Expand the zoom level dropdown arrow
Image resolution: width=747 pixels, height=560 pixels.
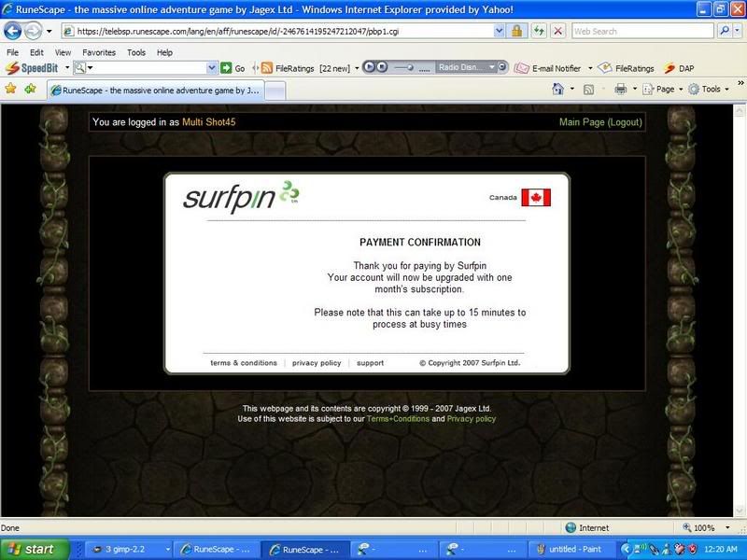[x=727, y=527]
